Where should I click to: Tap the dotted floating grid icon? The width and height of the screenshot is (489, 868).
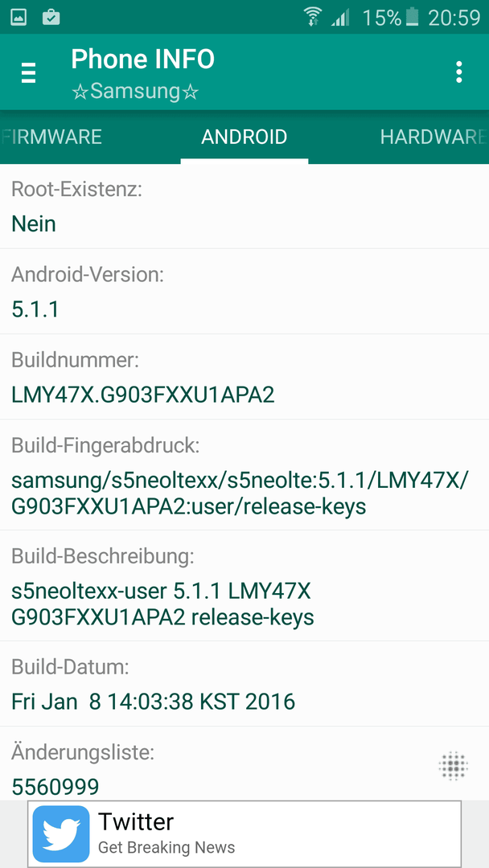(453, 767)
